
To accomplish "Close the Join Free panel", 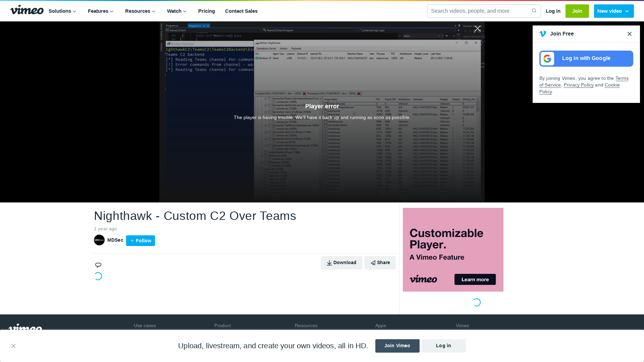I will (x=630, y=34).
